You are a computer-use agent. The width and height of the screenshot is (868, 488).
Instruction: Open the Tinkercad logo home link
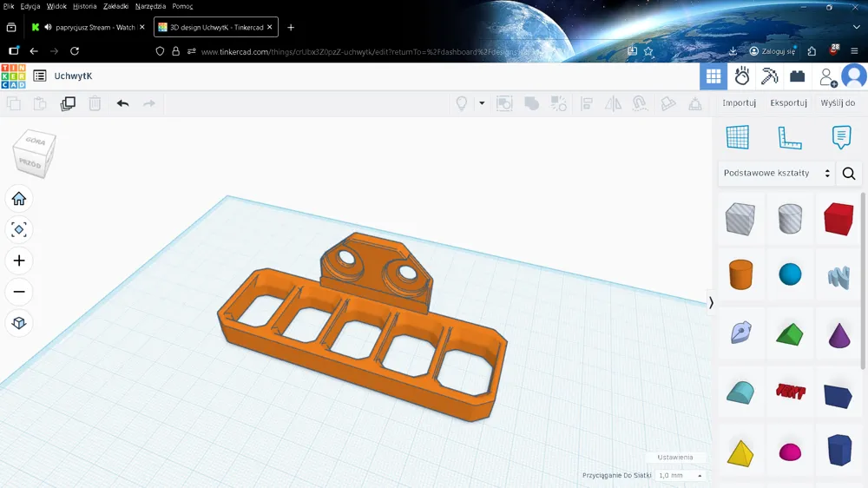(13, 76)
